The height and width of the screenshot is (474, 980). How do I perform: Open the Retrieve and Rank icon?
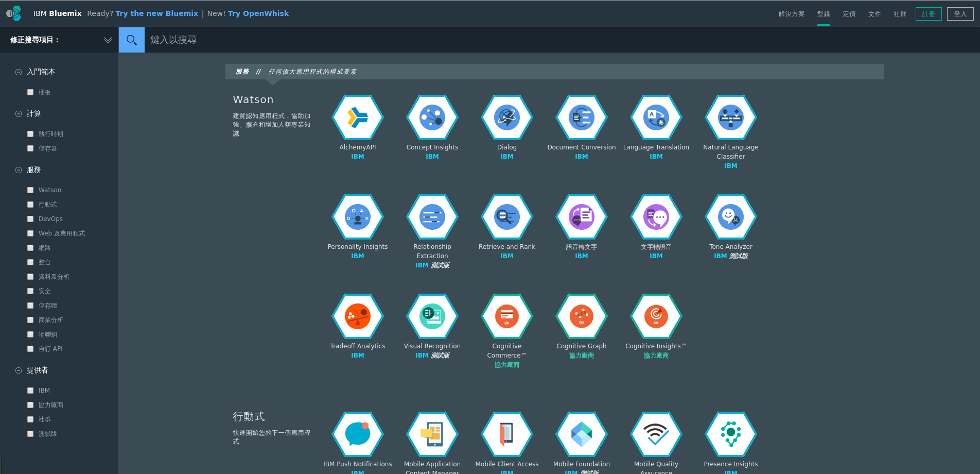click(x=507, y=217)
